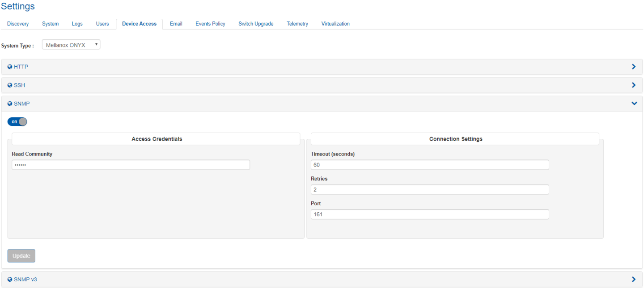Click the globe icon beside SSH
Viewport: 644px width, 288px height.
coord(10,85)
